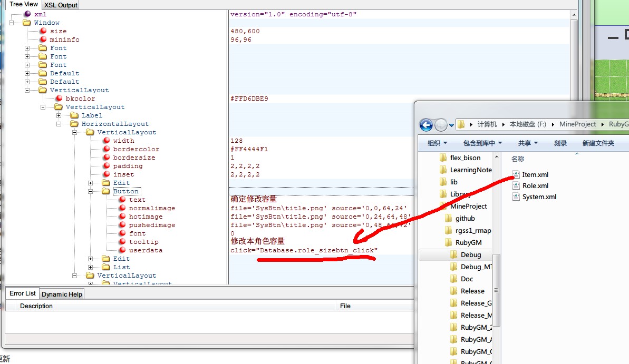
Task: Click 计算机 in the Explorer address bar
Action: (487, 124)
